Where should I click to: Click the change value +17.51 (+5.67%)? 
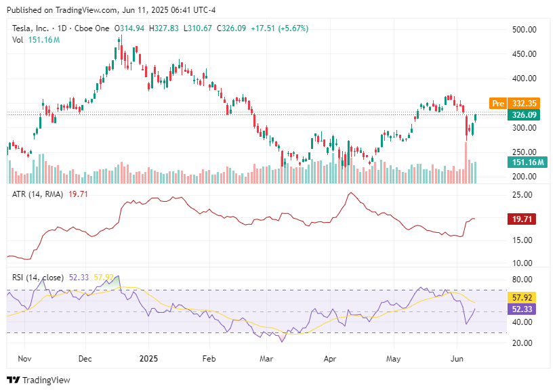(x=280, y=28)
